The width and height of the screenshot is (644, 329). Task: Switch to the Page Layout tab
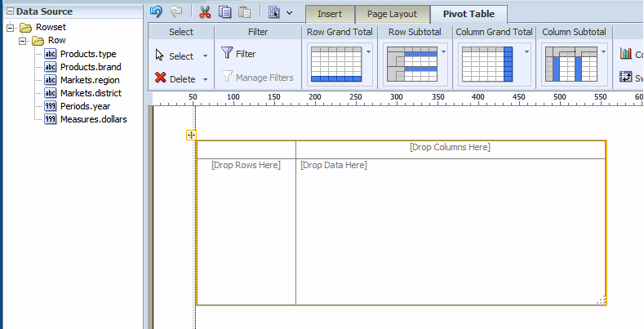pos(393,14)
